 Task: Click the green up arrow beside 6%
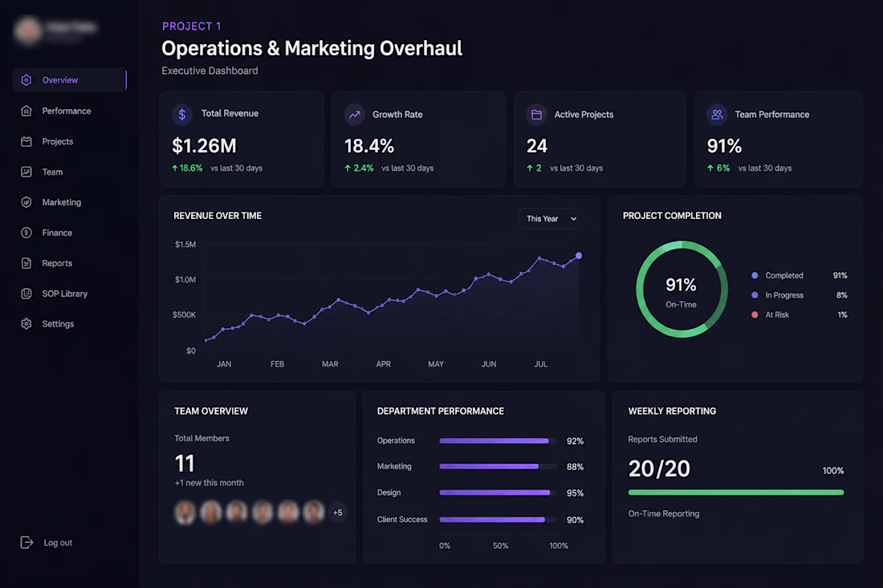[x=710, y=168]
